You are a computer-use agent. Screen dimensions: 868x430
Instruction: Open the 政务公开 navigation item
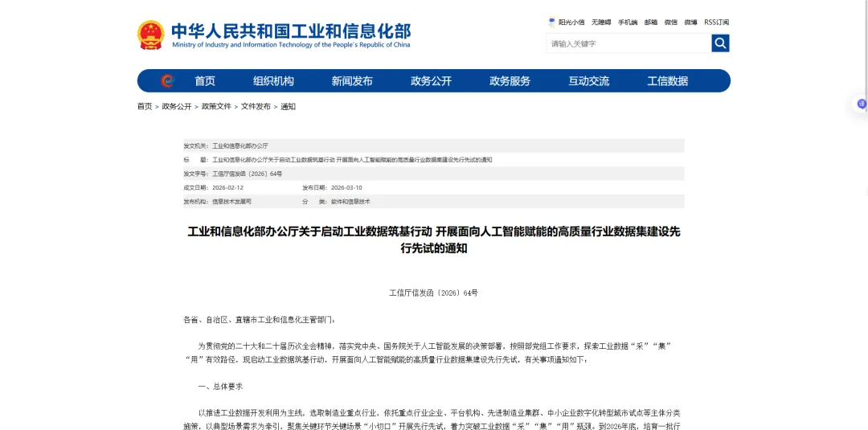(432, 81)
